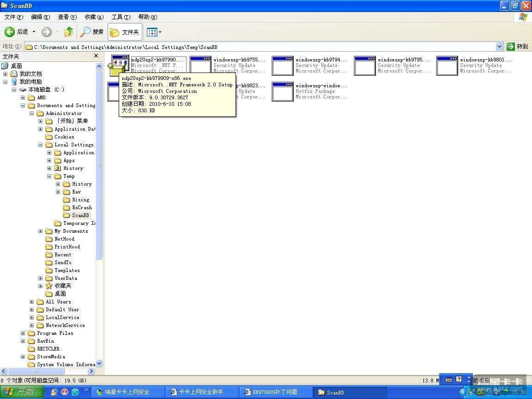Select the windowsxp-window Hotfix Package icon
Screen dimensions: 532x399
click(283, 91)
